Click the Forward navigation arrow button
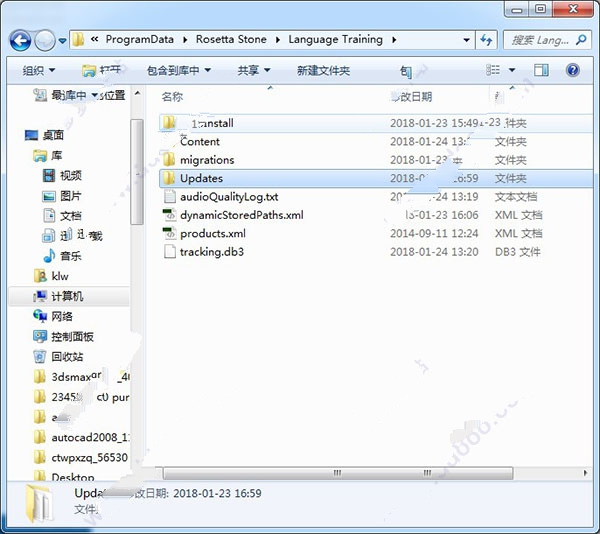 point(45,40)
